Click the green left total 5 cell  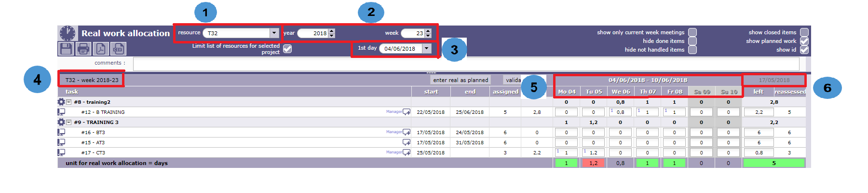point(774,163)
